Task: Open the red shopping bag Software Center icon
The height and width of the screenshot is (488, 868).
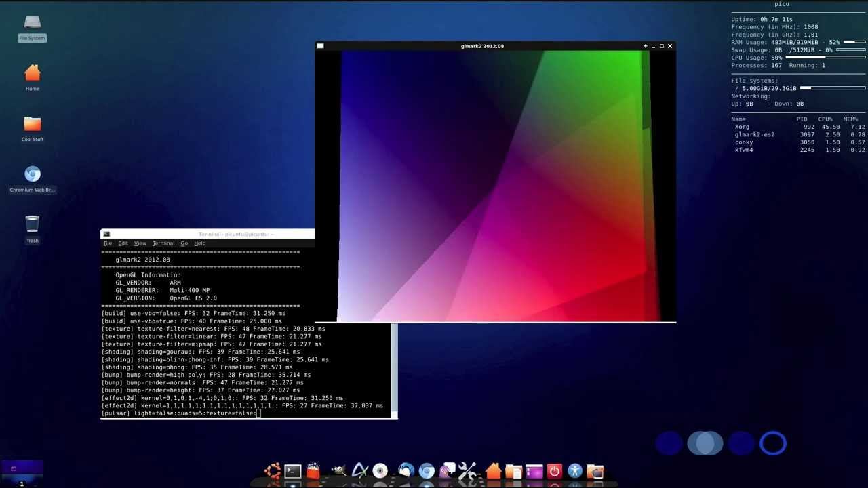Action: [x=313, y=471]
